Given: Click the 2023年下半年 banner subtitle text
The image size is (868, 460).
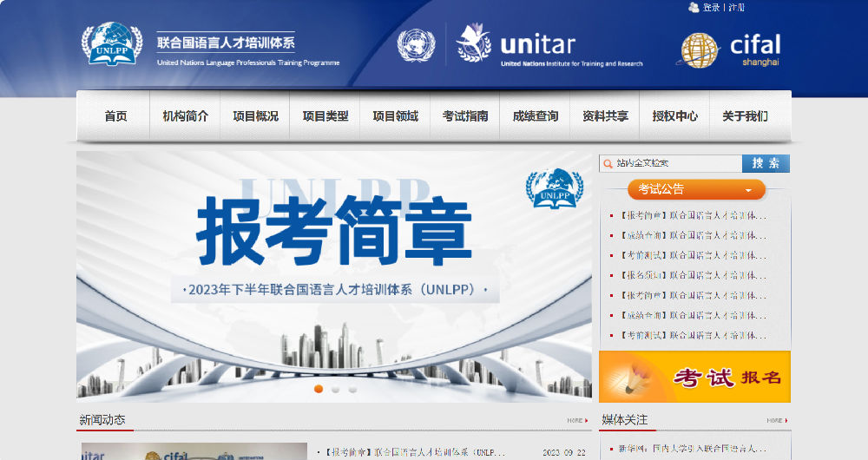Looking at the screenshot, I should click(x=335, y=290).
